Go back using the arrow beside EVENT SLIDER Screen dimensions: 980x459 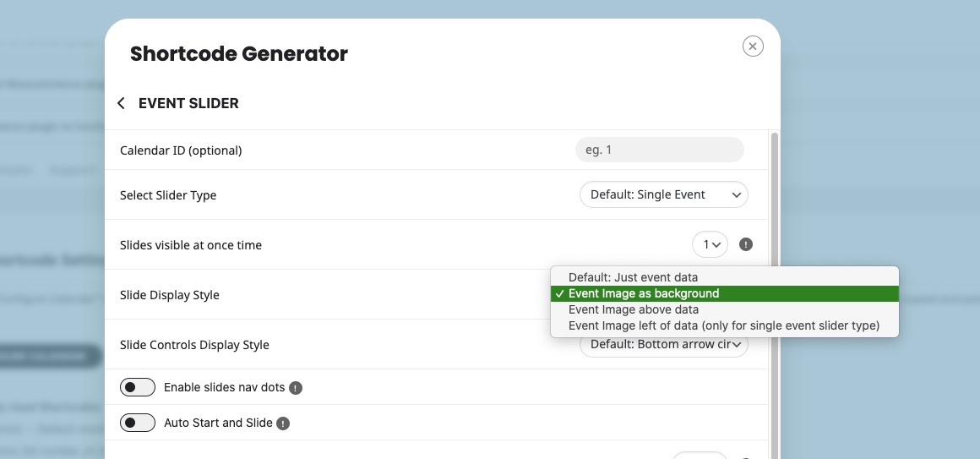(122, 103)
